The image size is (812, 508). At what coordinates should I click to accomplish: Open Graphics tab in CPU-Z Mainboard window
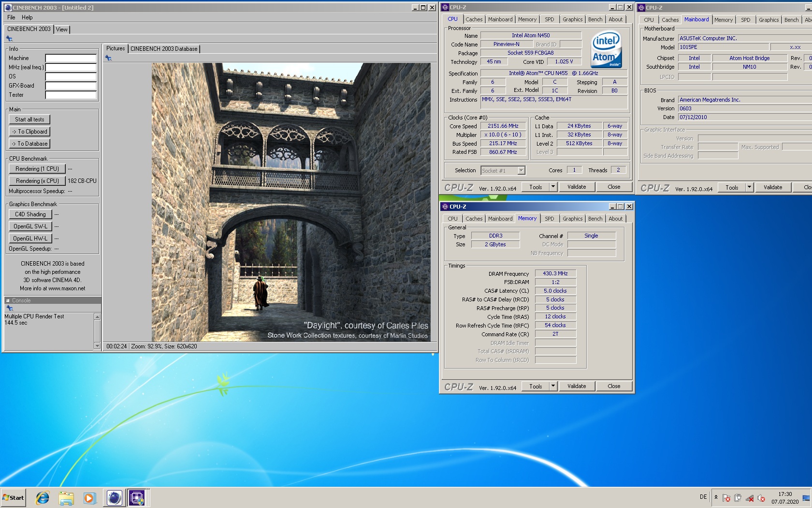[x=769, y=20]
